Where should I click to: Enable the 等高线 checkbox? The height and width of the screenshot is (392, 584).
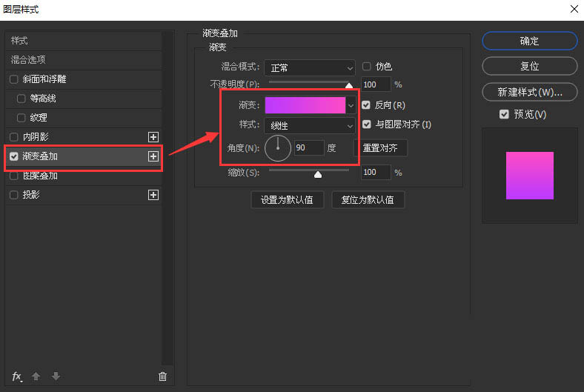[x=21, y=99]
